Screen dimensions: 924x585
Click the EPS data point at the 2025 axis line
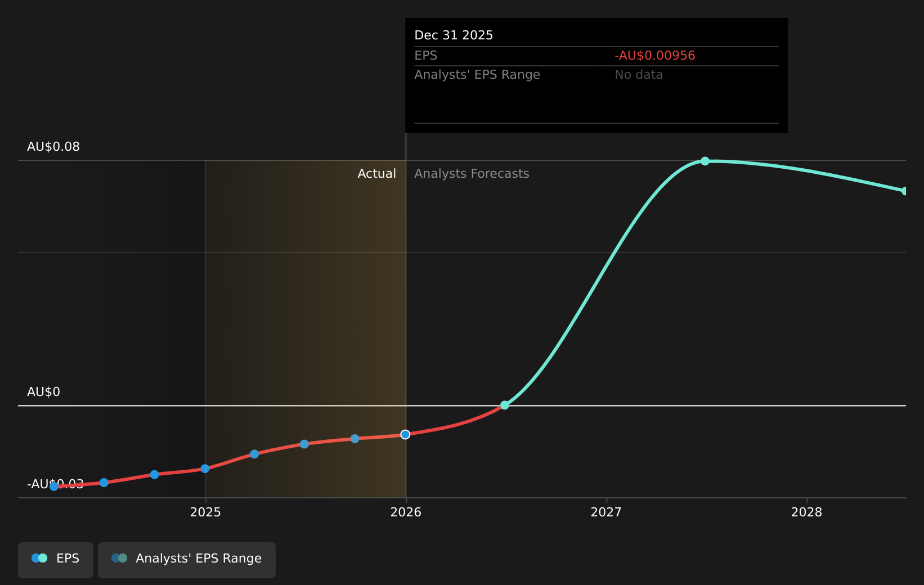(x=205, y=469)
